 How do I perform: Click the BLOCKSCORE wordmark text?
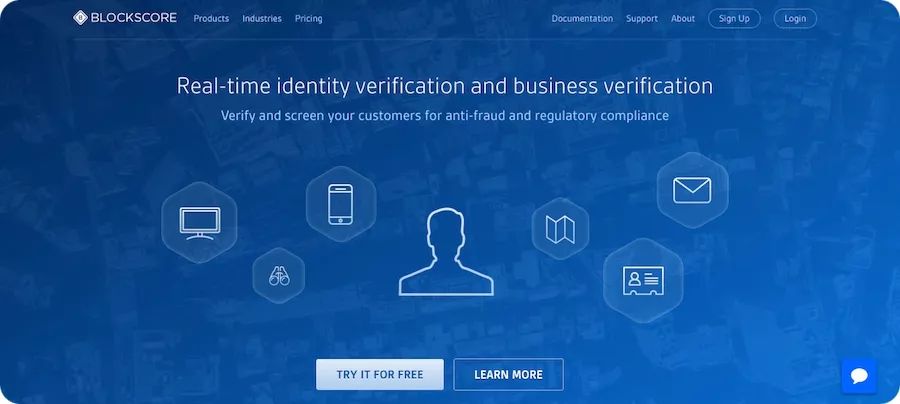click(134, 18)
